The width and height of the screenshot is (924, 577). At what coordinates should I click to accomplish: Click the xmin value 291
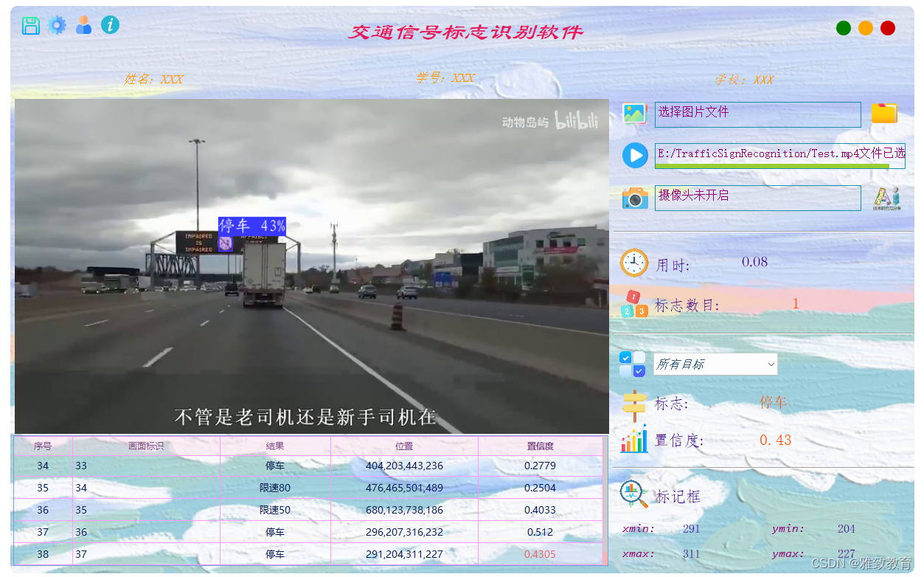691,529
